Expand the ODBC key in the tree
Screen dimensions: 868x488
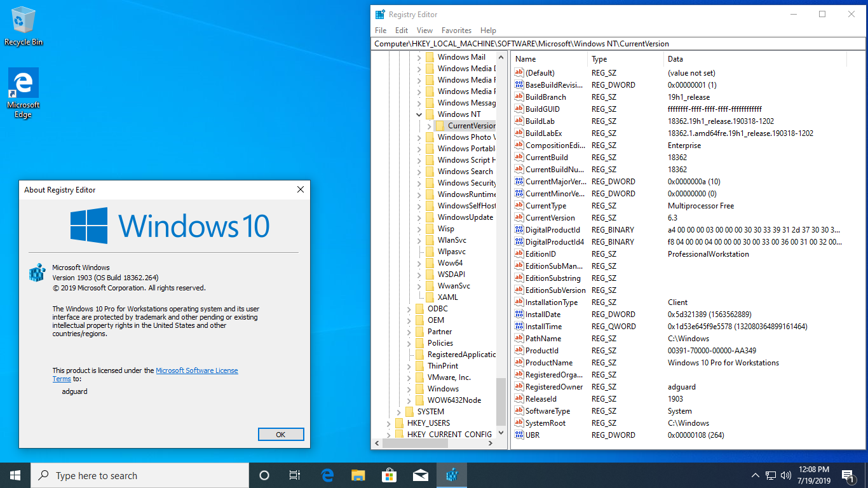click(x=409, y=309)
